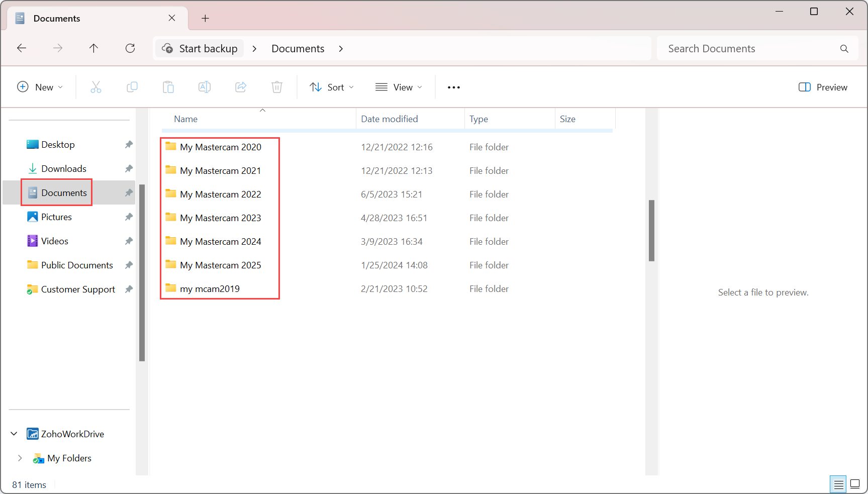Close the Documents tab
868x494 pixels.
pos(172,18)
